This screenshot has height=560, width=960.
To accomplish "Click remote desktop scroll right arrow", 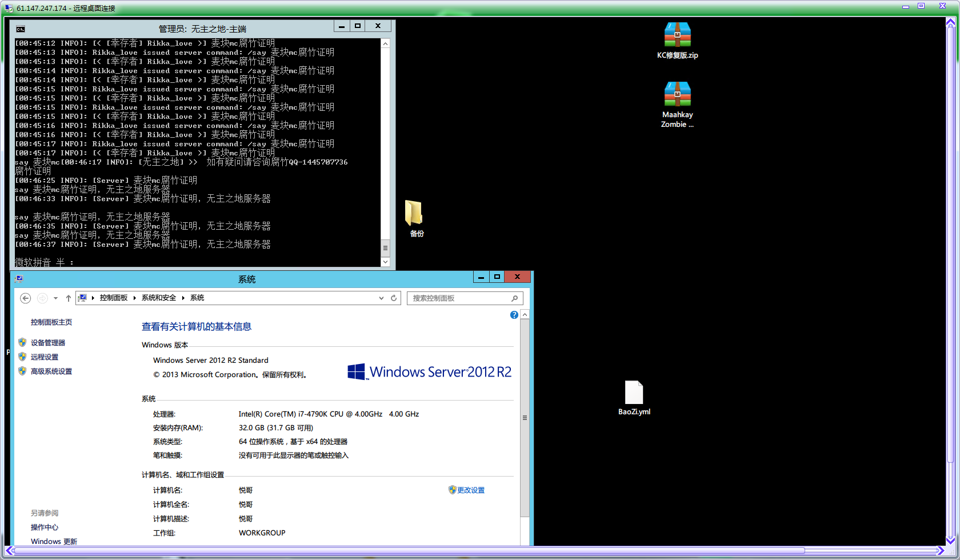I will (x=940, y=551).
